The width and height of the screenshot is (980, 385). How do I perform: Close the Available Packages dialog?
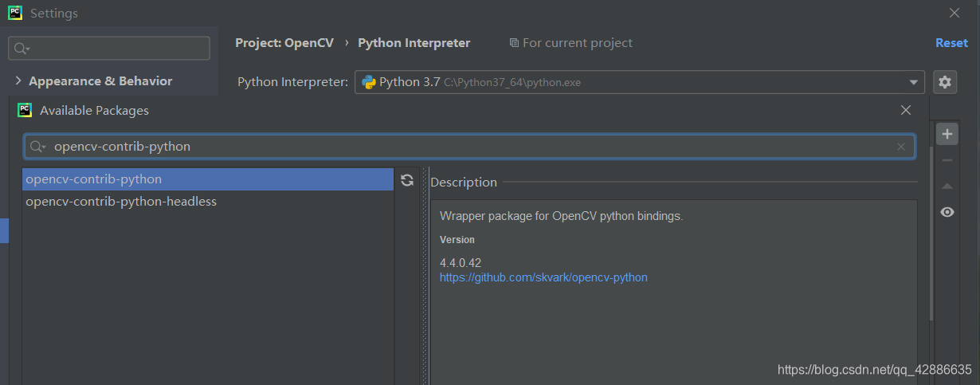coord(905,110)
